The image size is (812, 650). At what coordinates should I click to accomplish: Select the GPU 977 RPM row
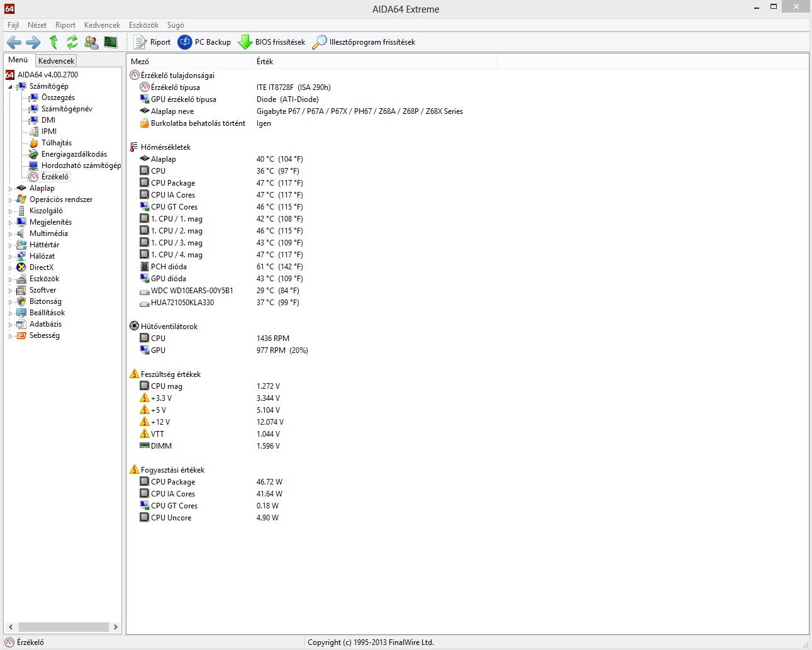(x=223, y=350)
